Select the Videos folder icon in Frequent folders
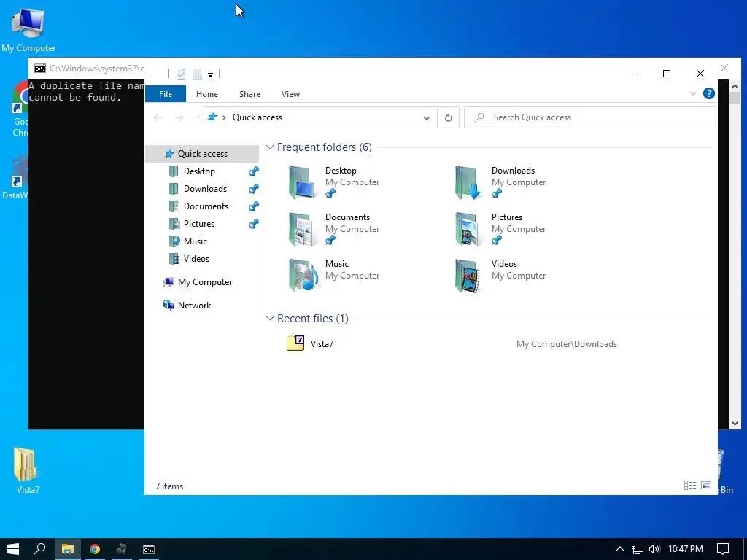 click(x=468, y=276)
